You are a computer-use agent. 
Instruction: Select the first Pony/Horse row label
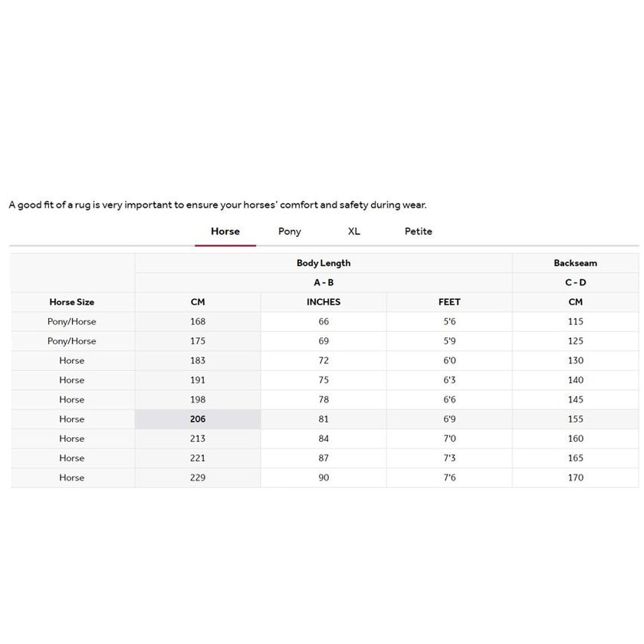click(x=71, y=321)
